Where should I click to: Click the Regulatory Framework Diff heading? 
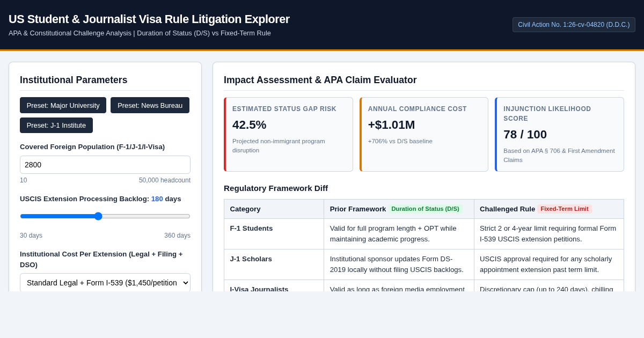[x=276, y=188]
